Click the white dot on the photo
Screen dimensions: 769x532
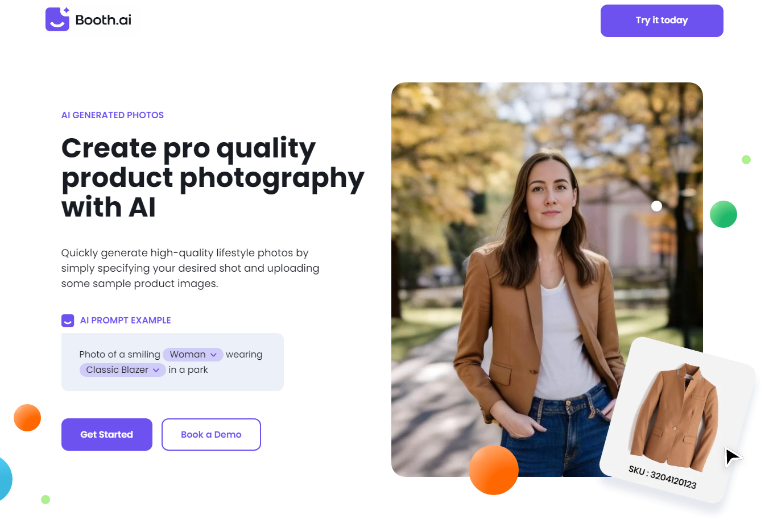tap(656, 206)
